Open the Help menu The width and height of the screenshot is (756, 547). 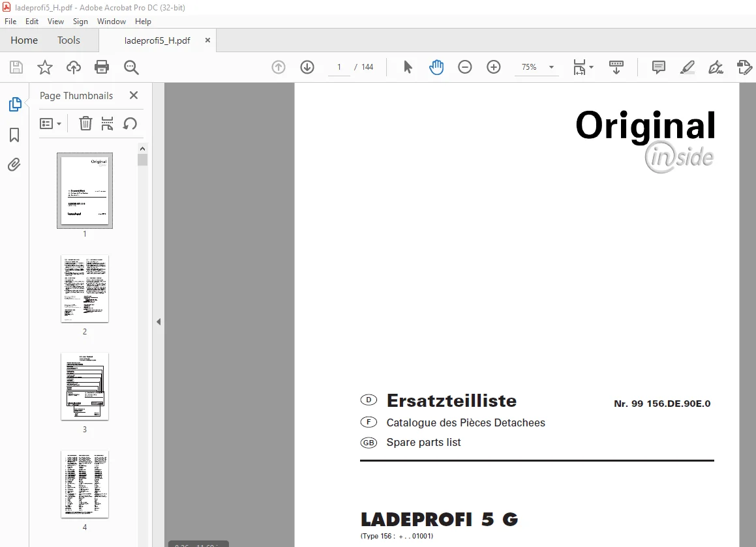tap(143, 22)
